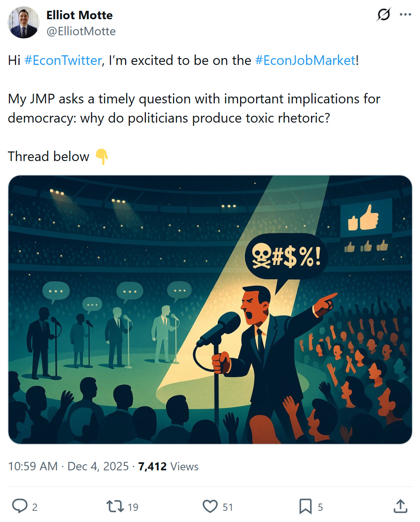Screen dimensions: 420x522
Task: Enlarge the politician illustration image
Action: tap(210, 309)
